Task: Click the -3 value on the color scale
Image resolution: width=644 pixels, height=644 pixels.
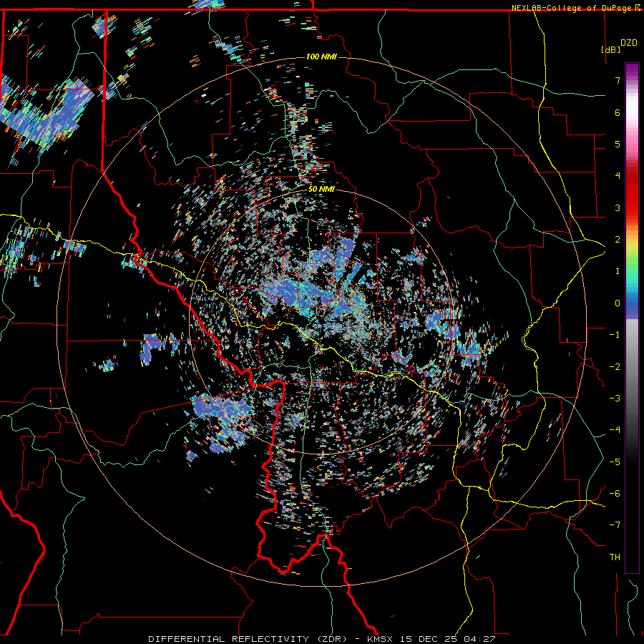Action: (615, 399)
